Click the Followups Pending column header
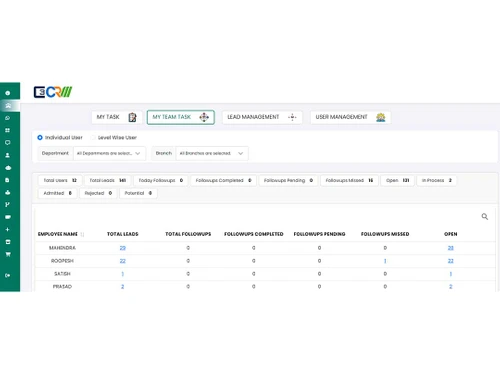500x375 pixels. coord(319,234)
